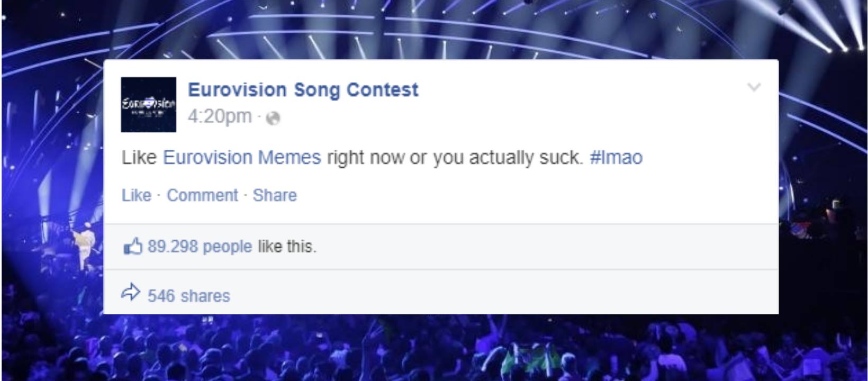The width and height of the screenshot is (868, 381).
Task: Click the word 'Like' before Eurovision Memes
Action: click(x=139, y=157)
